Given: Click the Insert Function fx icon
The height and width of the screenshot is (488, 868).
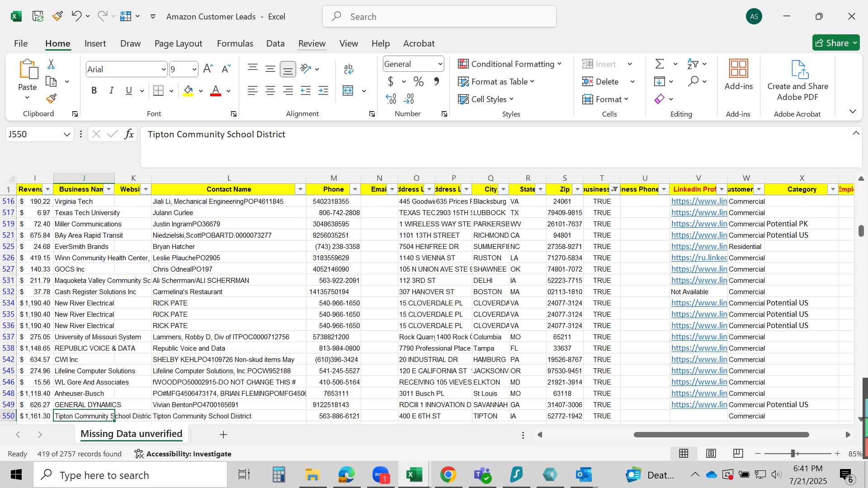Looking at the screenshot, I should click(x=129, y=134).
